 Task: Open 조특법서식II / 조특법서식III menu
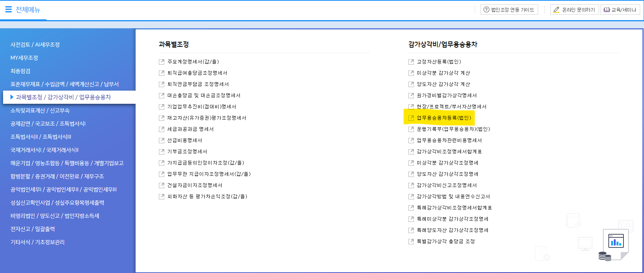point(41,137)
